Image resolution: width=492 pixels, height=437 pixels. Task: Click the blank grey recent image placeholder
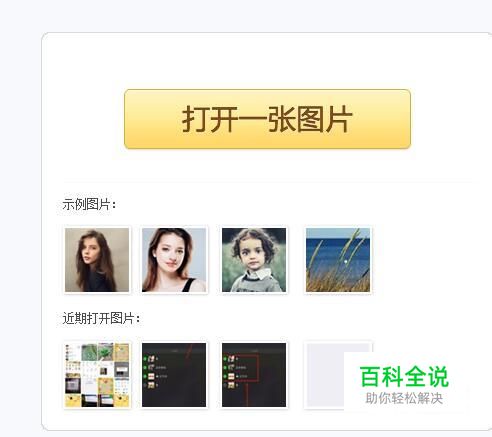click(x=325, y=375)
